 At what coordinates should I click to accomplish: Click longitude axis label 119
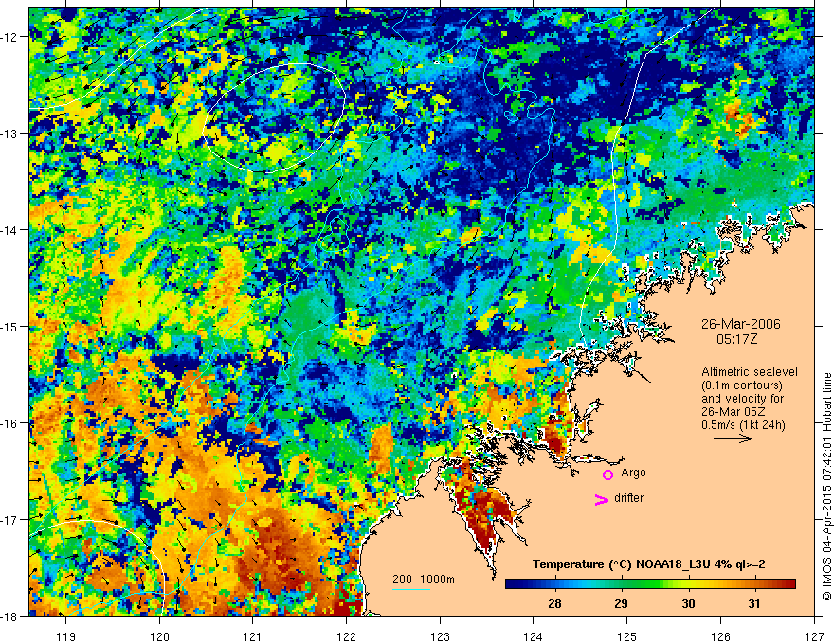tap(66, 636)
